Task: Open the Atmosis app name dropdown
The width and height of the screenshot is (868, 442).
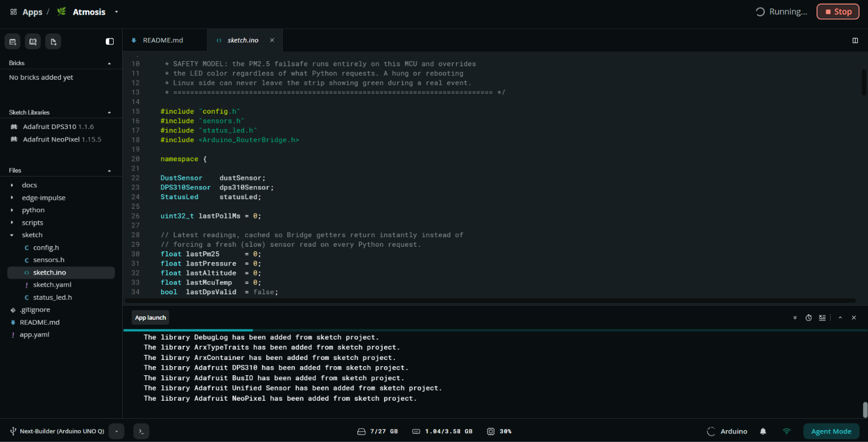Action: [x=116, y=12]
